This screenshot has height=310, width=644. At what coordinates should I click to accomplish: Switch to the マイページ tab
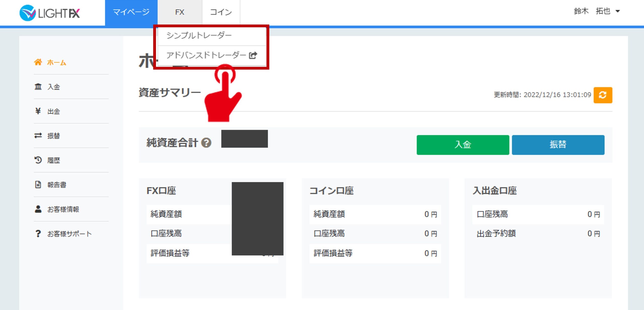point(131,12)
